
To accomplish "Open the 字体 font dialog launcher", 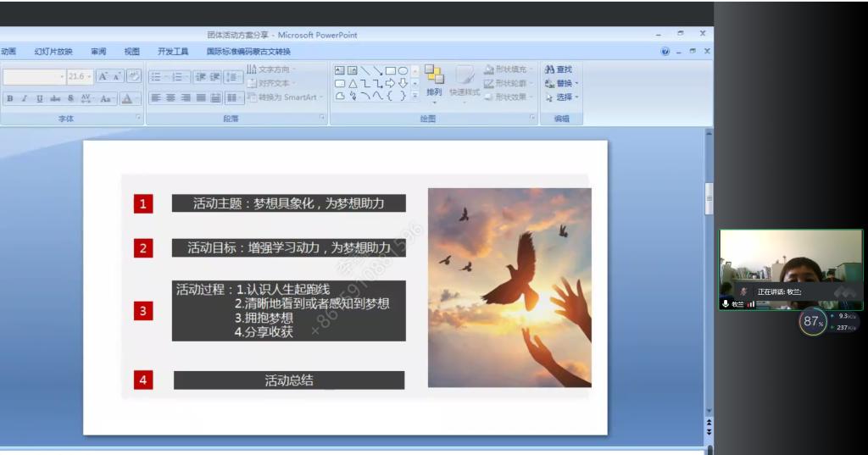I will [138, 118].
